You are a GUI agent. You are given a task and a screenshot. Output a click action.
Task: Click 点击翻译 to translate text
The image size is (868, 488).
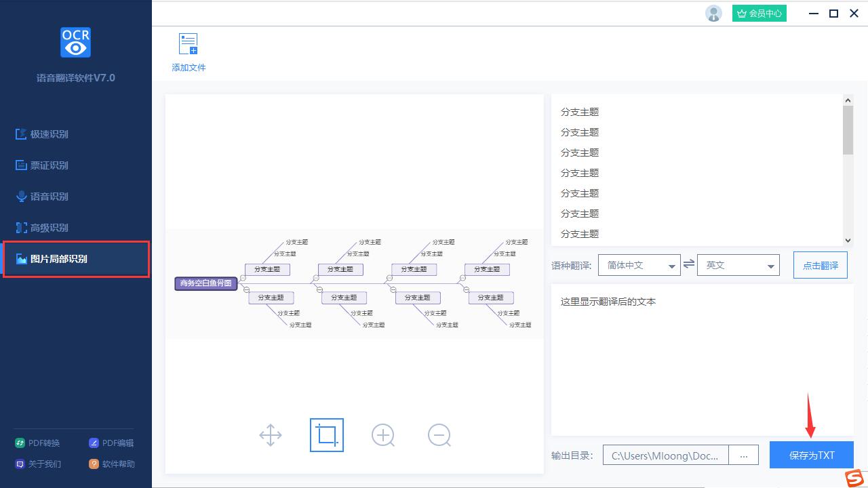pyautogui.click(x=820, y=264)
